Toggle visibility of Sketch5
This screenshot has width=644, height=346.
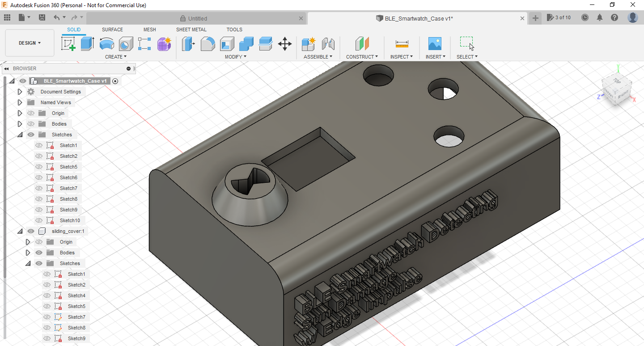pos(39,166)
